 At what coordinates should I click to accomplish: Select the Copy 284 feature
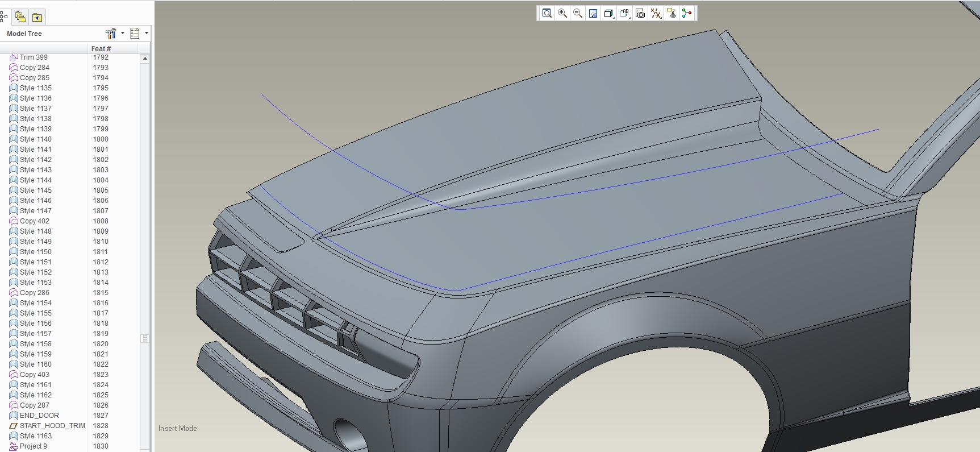tap(35, 68)
